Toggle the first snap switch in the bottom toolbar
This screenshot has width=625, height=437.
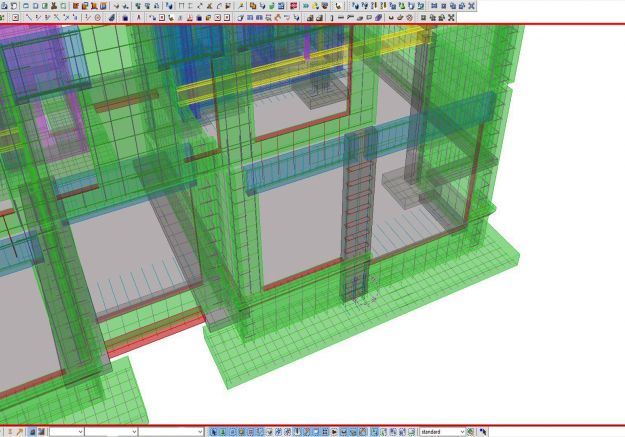coord(213,431)
